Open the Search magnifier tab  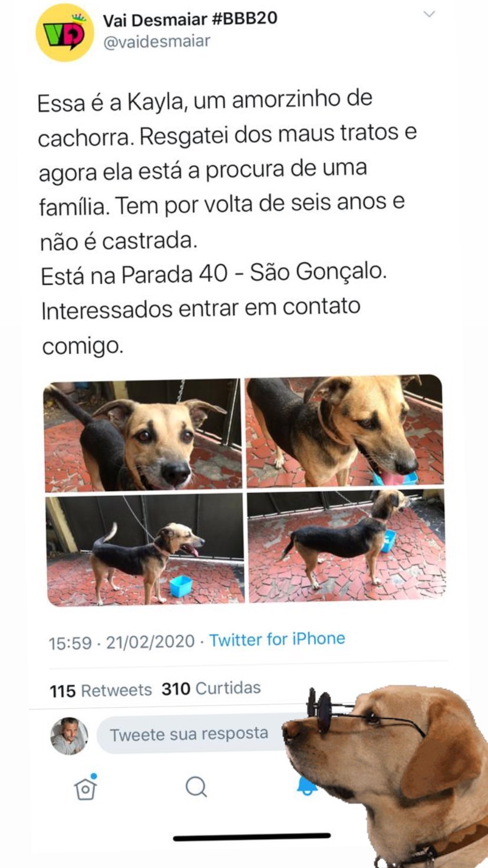pos(196,787)
